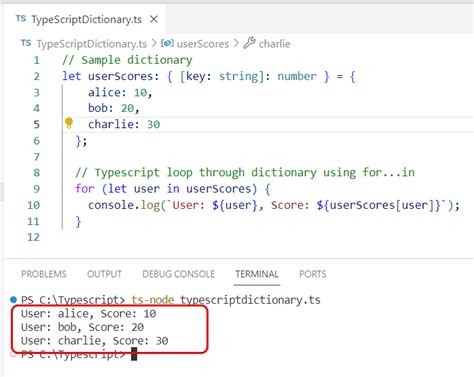
Task: Click the blue command status dot in terminal
Action: (x=13, y=299)
